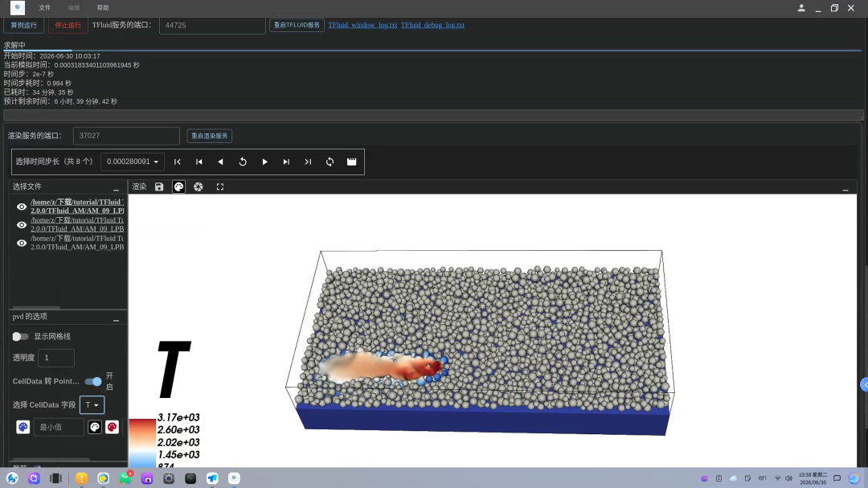Collapse the 选择文件 panel

(116, 188)
